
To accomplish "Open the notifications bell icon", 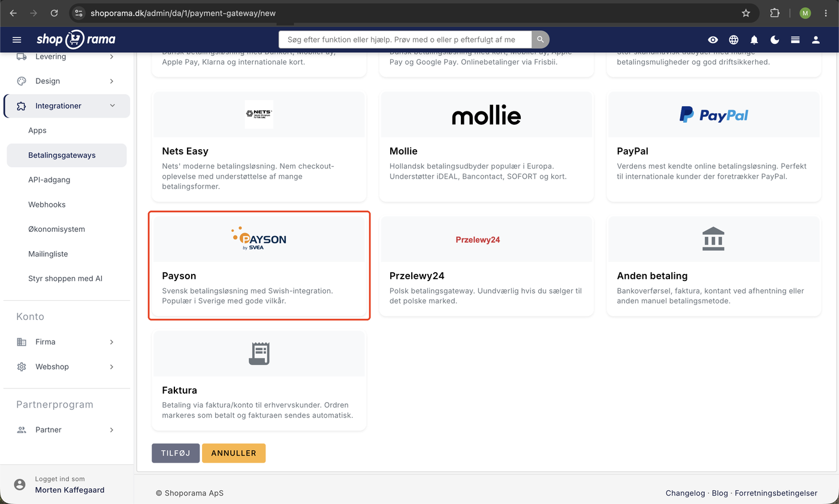I will (755, 40).
